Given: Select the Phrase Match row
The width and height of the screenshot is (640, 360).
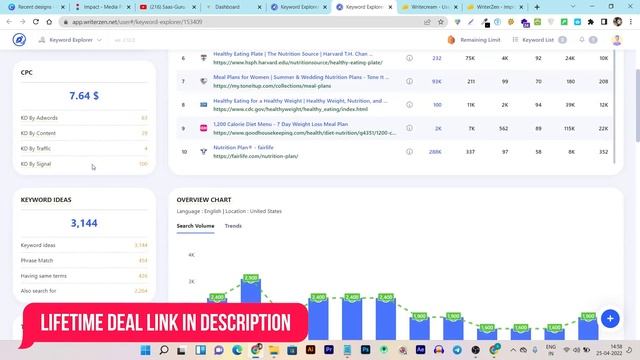Looking at the screenshot, I should (x=84, y=260).
